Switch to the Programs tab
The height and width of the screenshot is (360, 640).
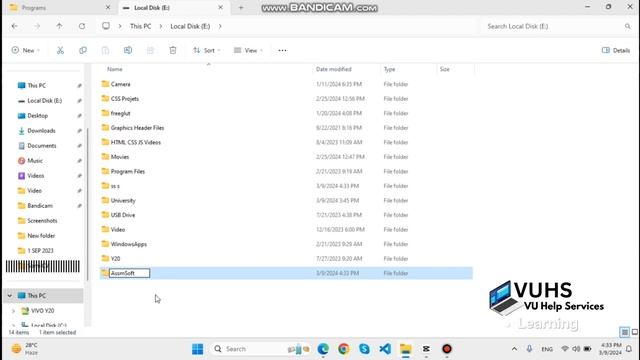[59, 8]
